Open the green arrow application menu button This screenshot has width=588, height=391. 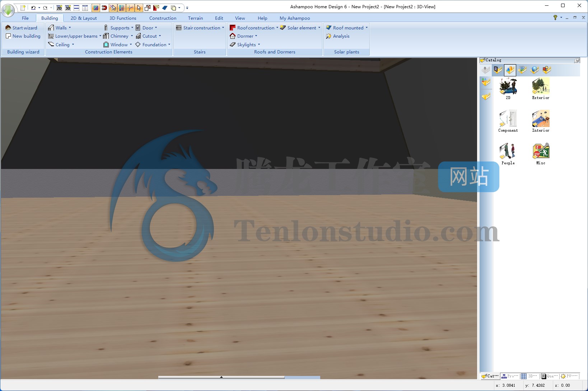click(x=8, y=10)
